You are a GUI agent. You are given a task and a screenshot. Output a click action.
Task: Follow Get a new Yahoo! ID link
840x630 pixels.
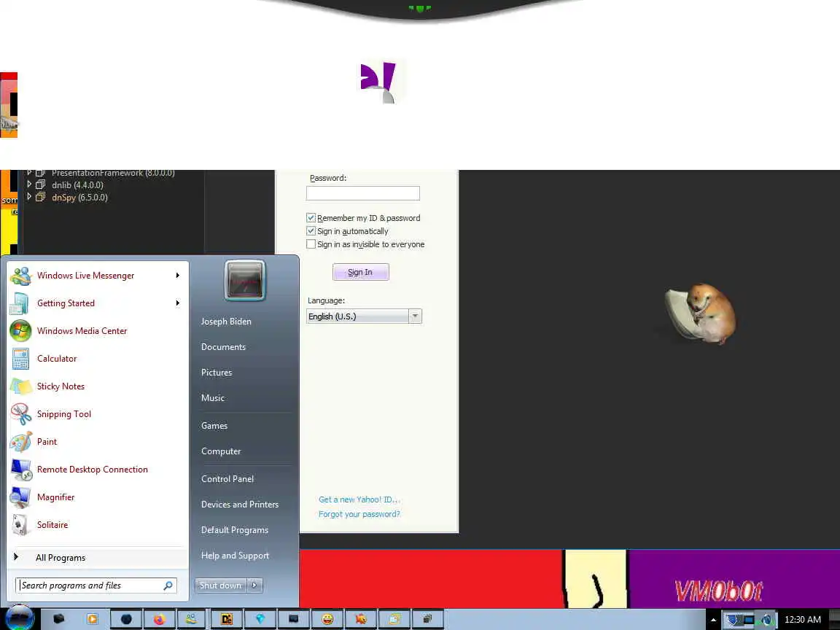pos(359,499)
